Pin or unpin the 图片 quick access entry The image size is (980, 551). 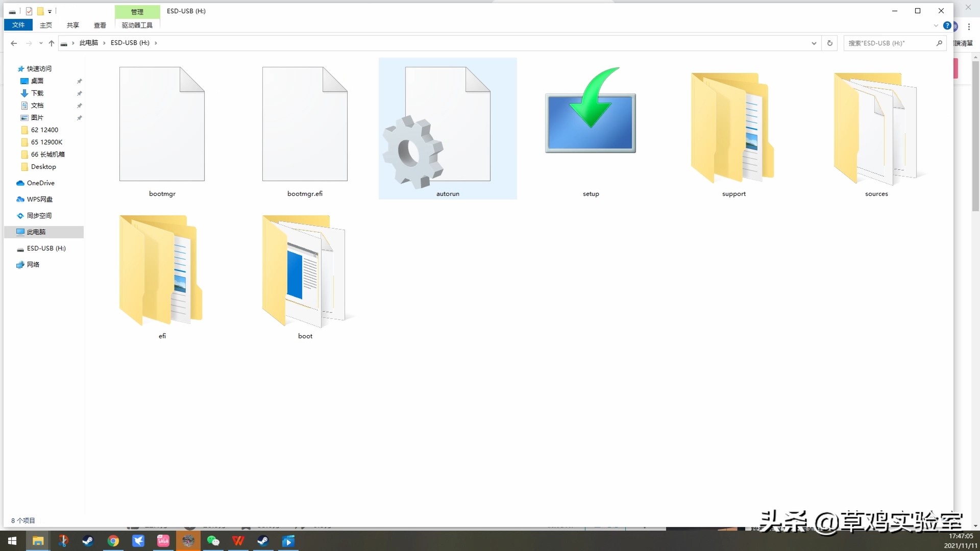click(x=80, y=117)
